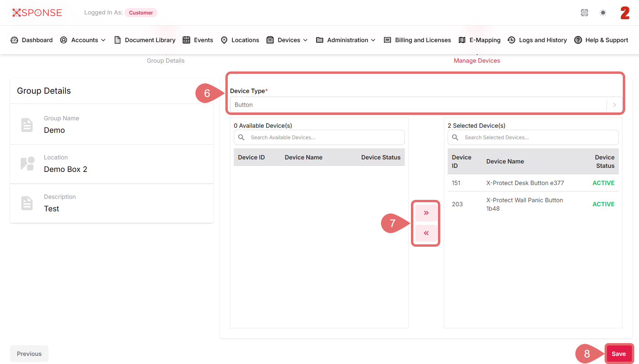Image resolution: width=639 pixels, height=364 pixels.
Task: Open Logs and History
Action: pyautogui.click(x=537, y=40)
